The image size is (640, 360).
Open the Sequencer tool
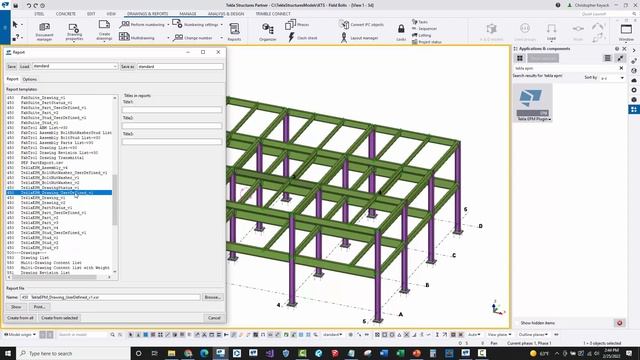click(x=424, y=29)
